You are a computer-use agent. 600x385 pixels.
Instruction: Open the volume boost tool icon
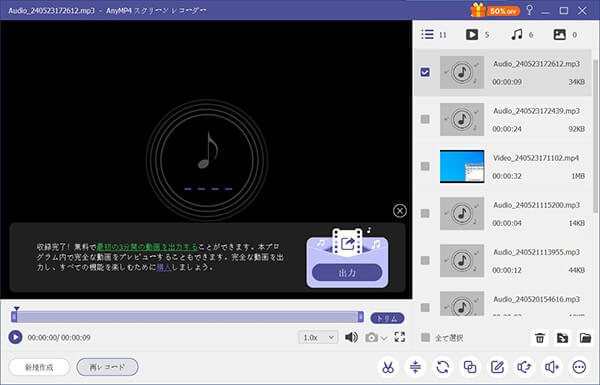552,367
